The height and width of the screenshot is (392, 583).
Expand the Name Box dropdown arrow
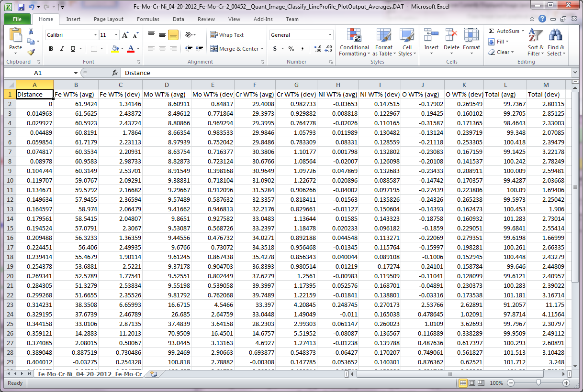pyautogui.click(x=76, y=73)
